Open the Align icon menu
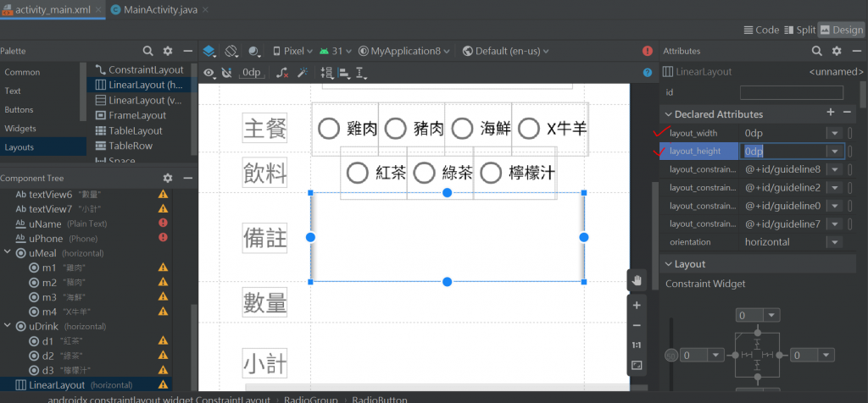 [344, 73]
